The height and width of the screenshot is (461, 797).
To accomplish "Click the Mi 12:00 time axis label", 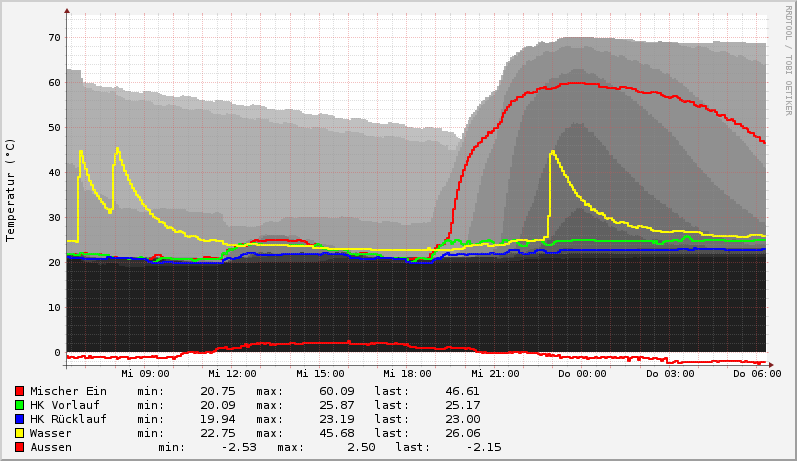I will (x=232, y=373).
